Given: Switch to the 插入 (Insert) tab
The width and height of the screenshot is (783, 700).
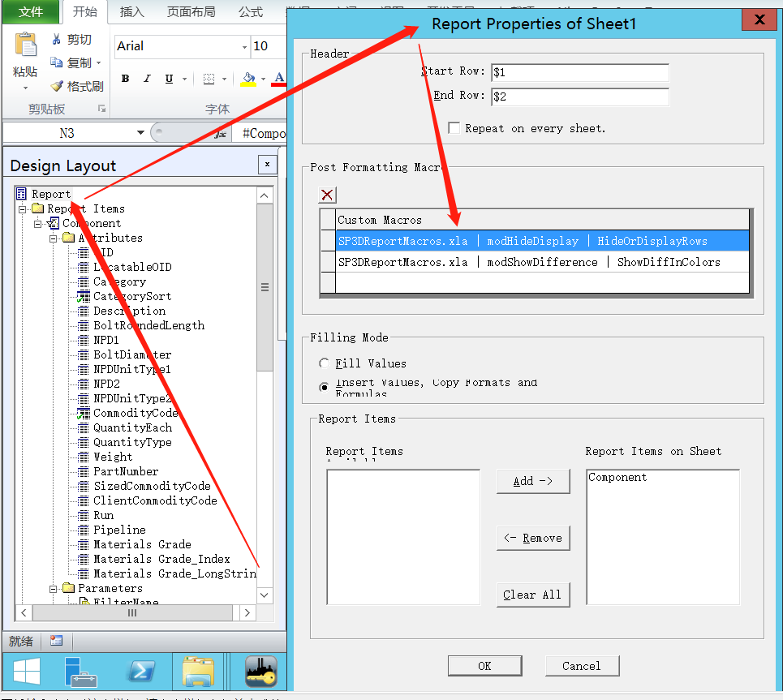Looking at the screenshot, I should [131, 11].
